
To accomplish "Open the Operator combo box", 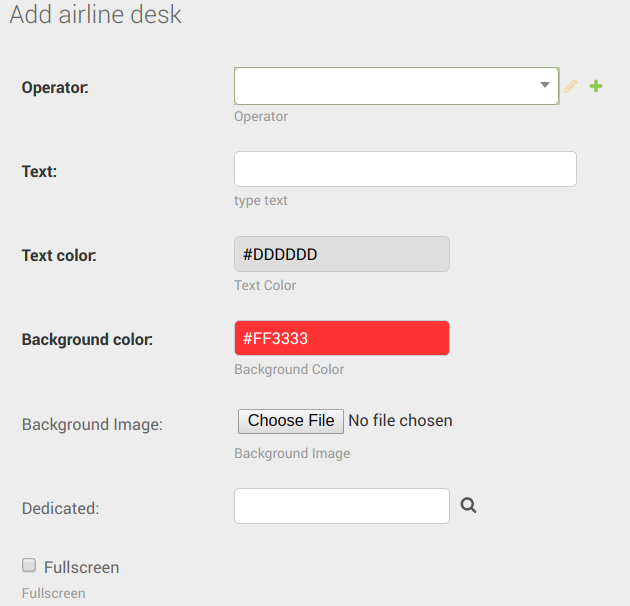I will pyautogui.click(x=385, y=86).
